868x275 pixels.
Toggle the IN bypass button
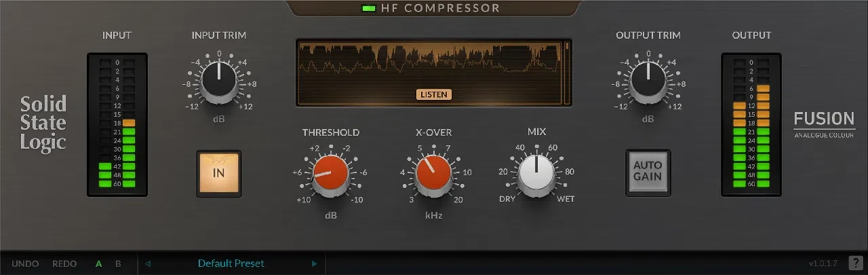[x=218, y=172]
